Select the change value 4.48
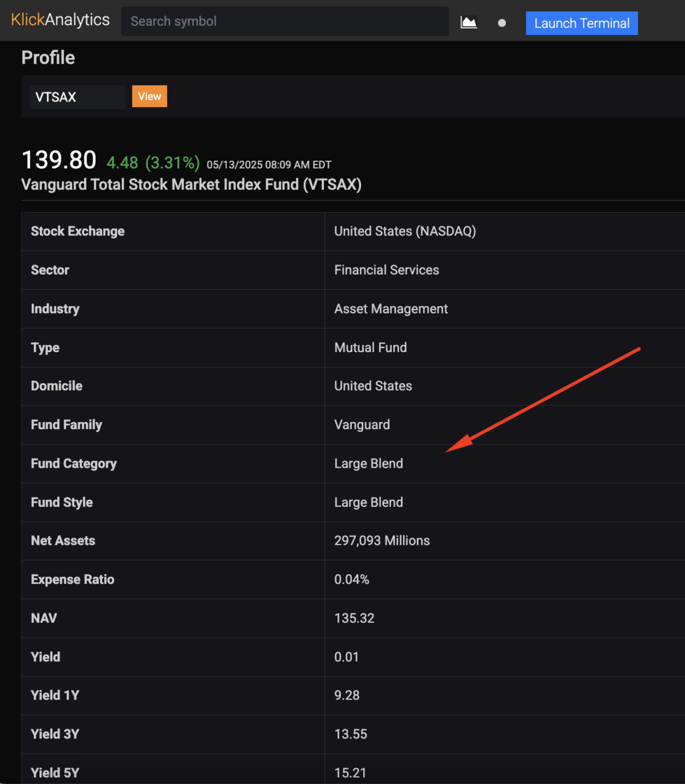The width and height of the screenshot is (685, 784). (122, 162)
